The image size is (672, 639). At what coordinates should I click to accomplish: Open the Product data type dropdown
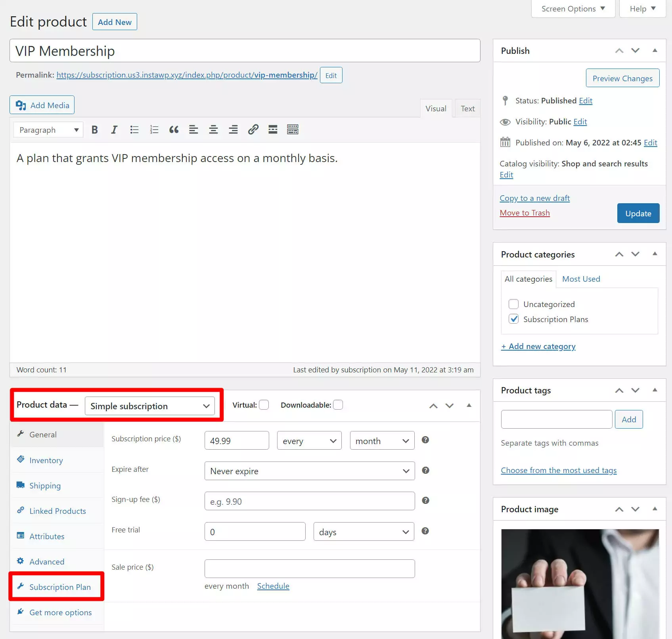pyautogui.click(x=149, y=406)
